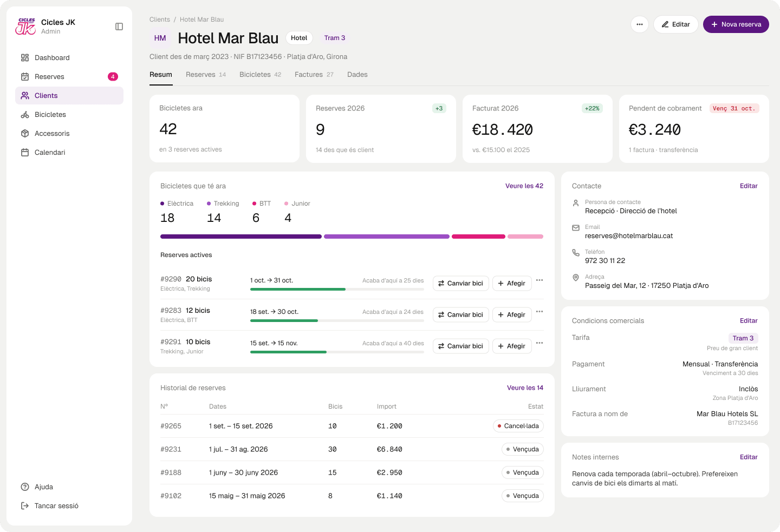This screenshot has width=780, height=532.
Task: Click the Dashboard grid icon
Action: (25, 58)
